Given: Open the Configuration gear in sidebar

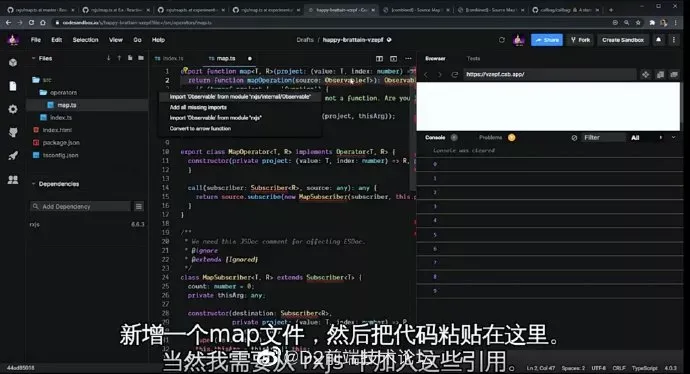Looking at the screenshot, I should point(13,109).
